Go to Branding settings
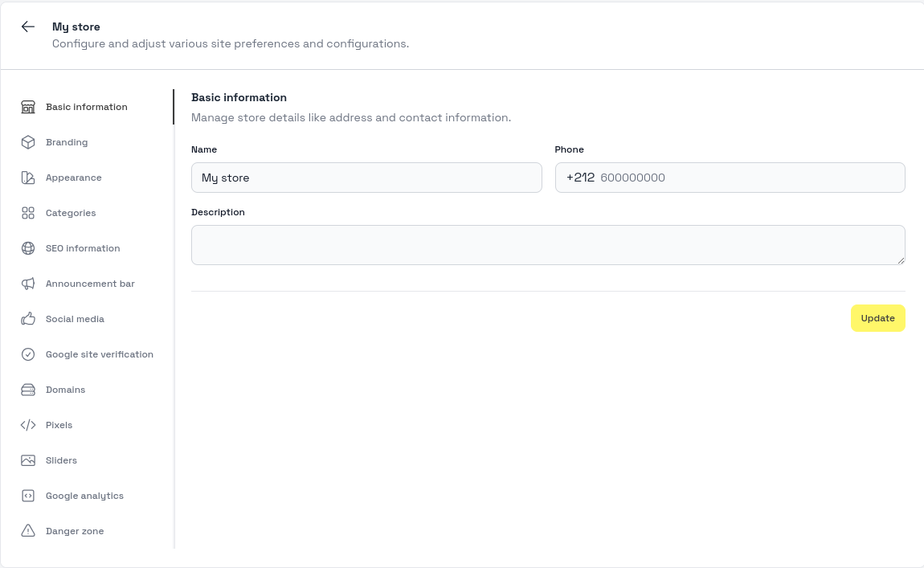 click(x=67, y=142)
